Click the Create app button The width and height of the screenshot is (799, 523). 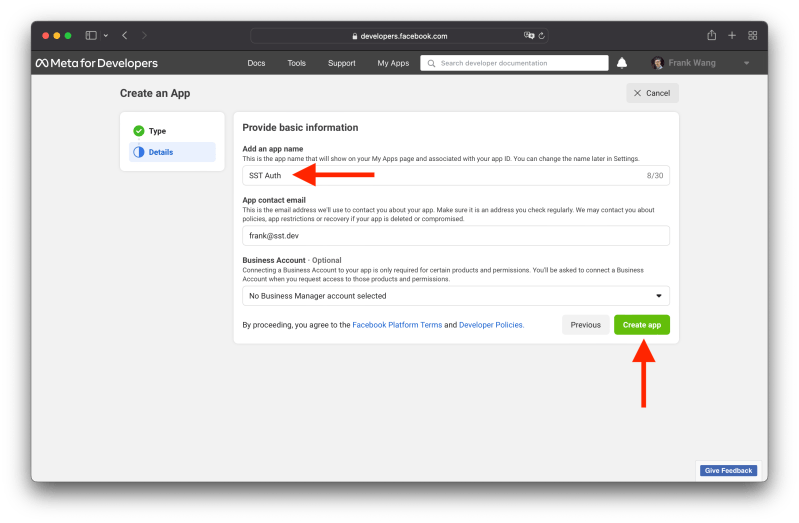point(642,325)
